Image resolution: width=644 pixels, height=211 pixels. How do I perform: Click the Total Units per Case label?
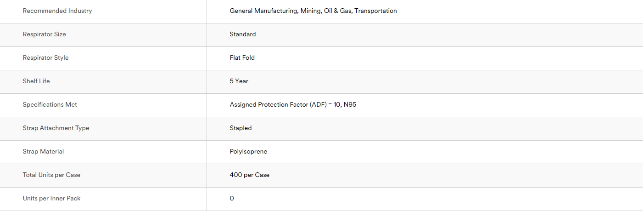51,175
